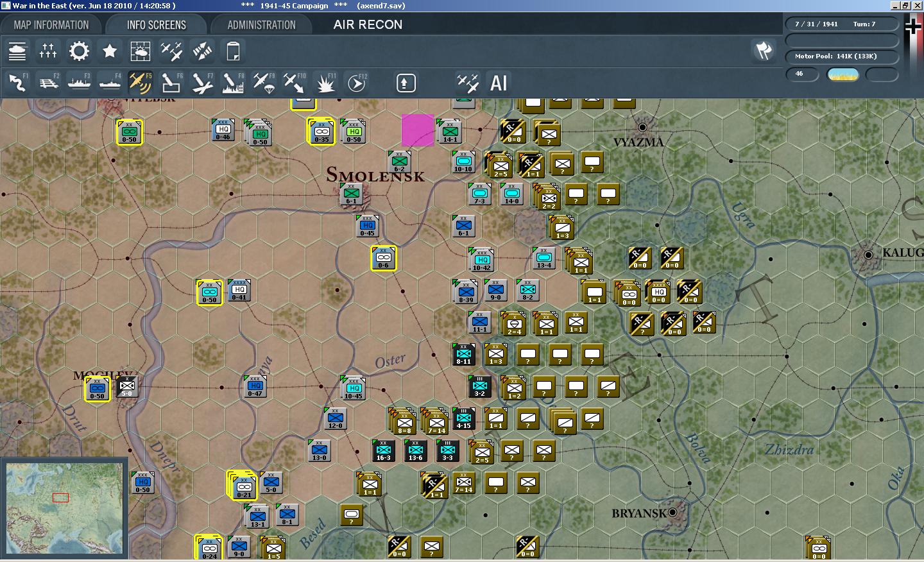Open the star victory screen icon
The width and height of the screenshot is (924, 562).
pos(110,51)
